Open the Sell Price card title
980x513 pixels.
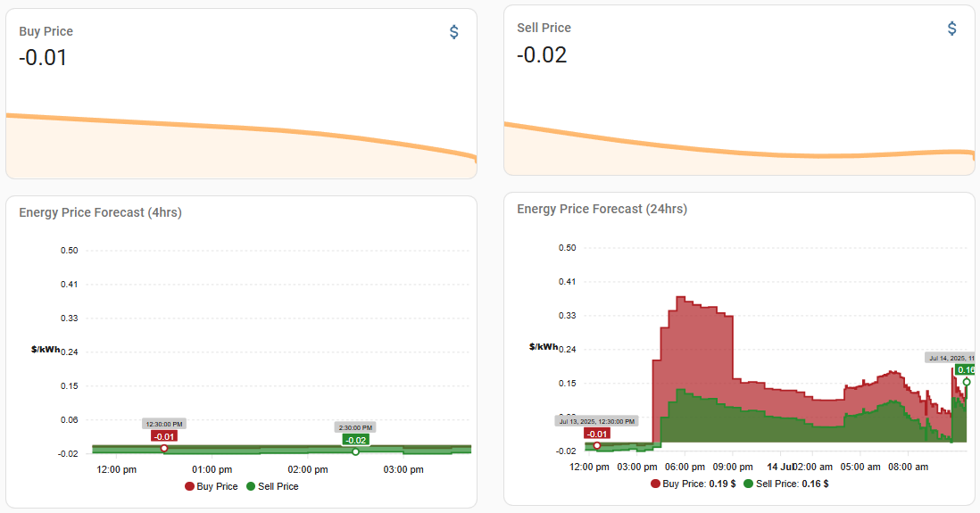(x=544, y=28)
